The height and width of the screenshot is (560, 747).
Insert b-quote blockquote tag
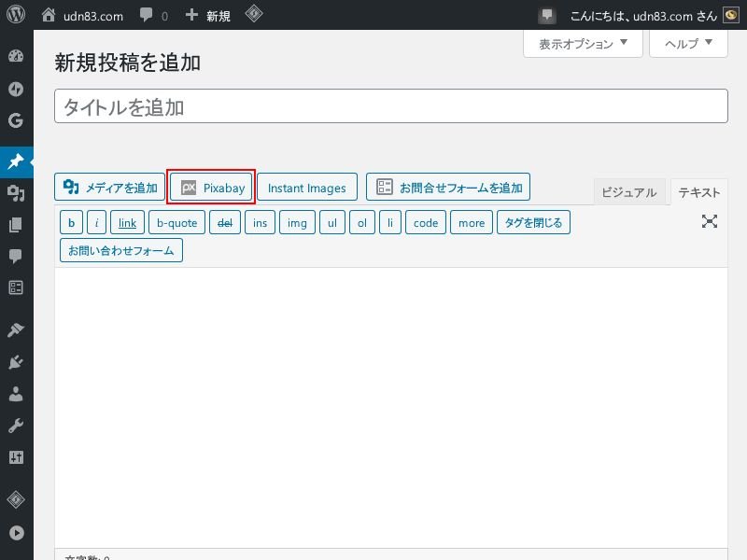pyautogui.click(x=176, y=222)
